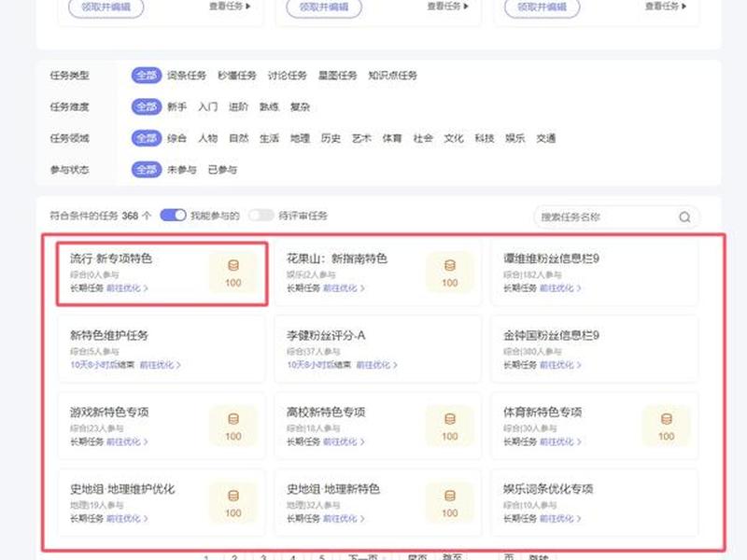The height and width of the screenshot is (560, 747).
Task: Click coin icon on 史地组·地理维护优化 card
Action: (x=233, y=496)
